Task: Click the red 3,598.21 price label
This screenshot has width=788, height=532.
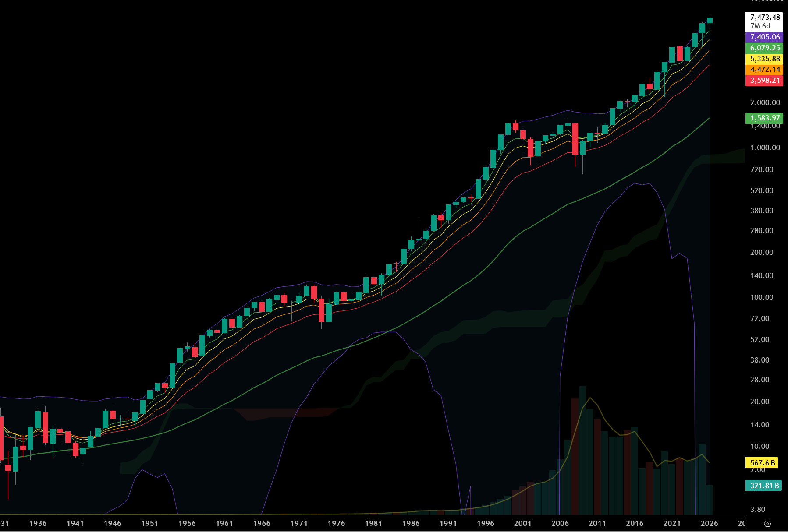Action: pos(764,80)
